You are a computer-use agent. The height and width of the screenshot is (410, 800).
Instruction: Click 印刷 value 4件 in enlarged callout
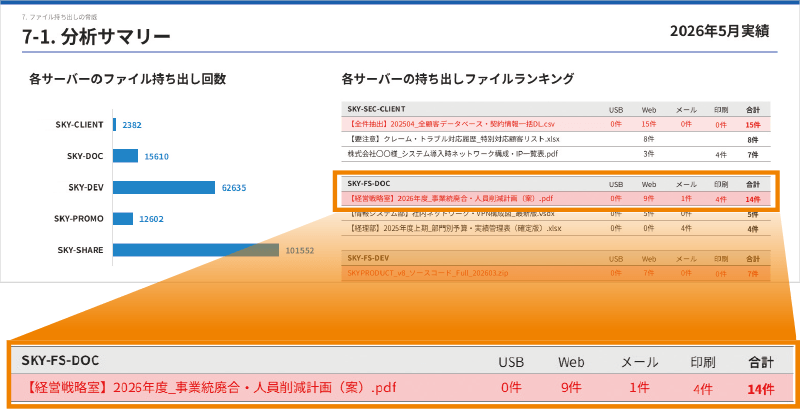703,389
